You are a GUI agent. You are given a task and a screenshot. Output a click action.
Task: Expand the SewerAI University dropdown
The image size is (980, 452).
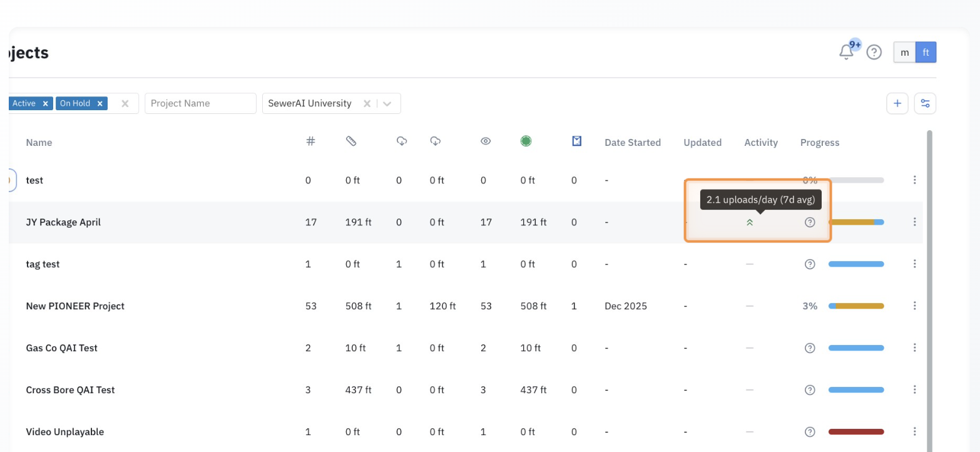pos(388,103)
